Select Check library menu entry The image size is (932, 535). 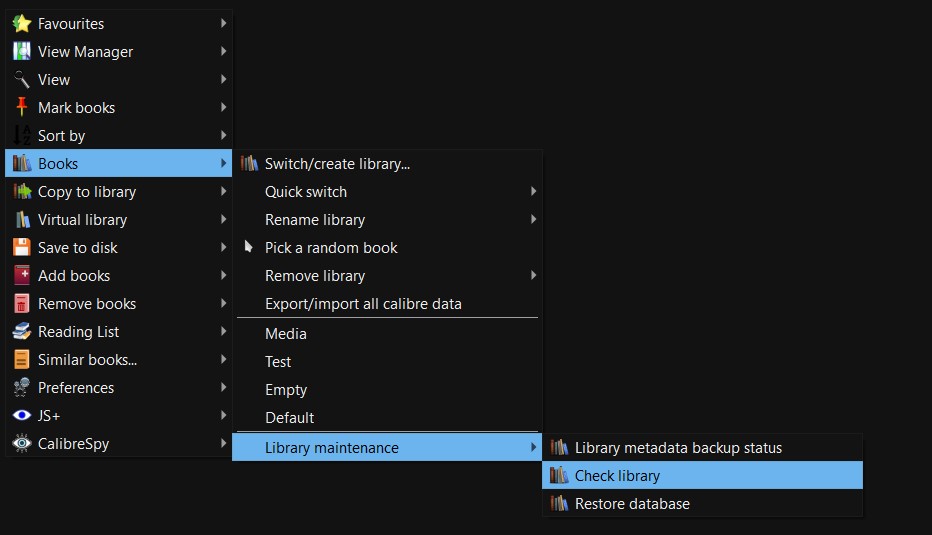click(x=617, y=476)
